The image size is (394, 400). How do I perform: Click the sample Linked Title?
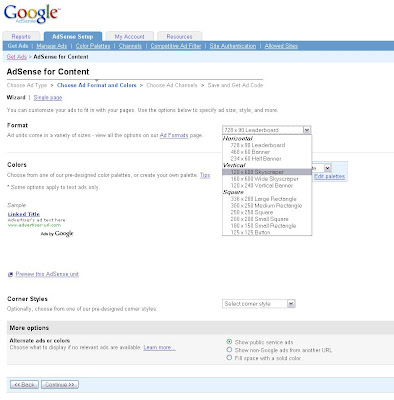click(x=24, y=214)
